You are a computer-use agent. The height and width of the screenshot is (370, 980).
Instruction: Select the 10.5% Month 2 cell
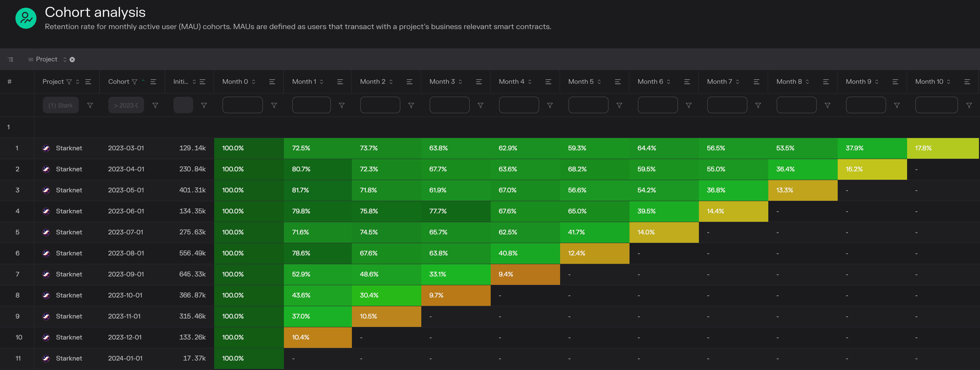pyautogui.click(x=387, y=316)
